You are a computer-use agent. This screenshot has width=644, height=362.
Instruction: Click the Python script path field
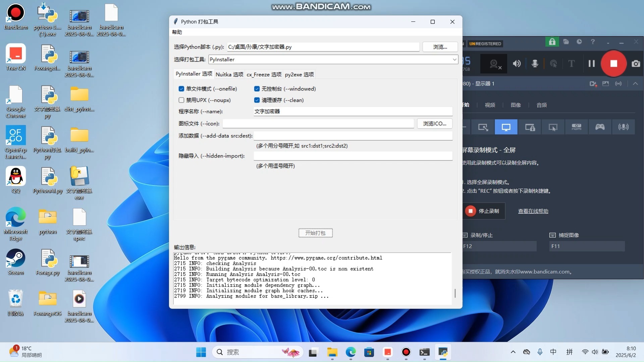click(x=323, y=47)
